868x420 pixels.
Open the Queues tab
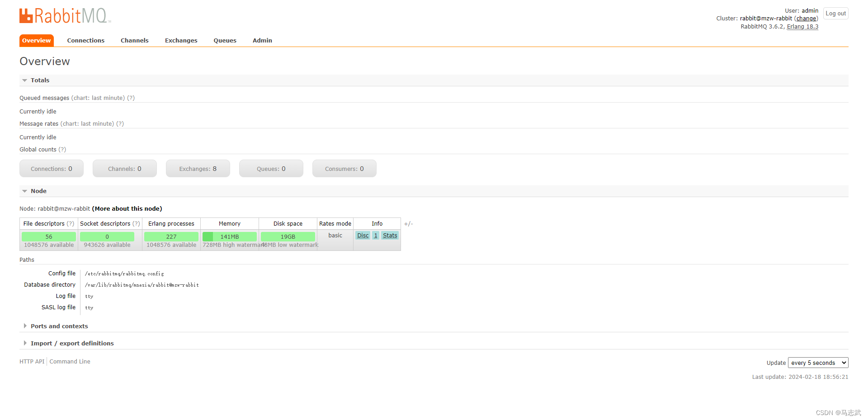225,41
